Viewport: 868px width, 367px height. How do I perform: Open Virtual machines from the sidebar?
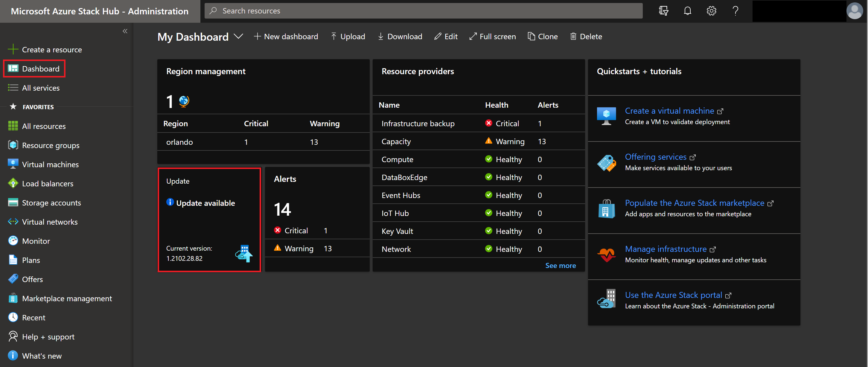click(50, 165)
